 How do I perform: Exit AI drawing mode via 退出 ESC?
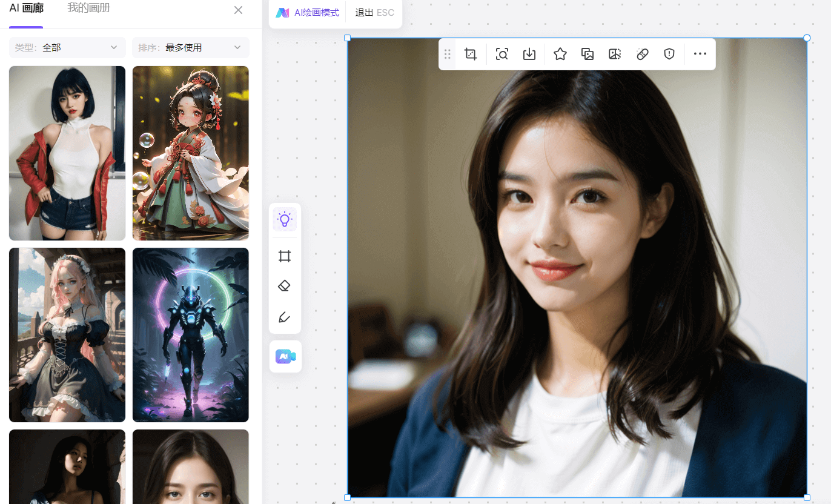375,13
